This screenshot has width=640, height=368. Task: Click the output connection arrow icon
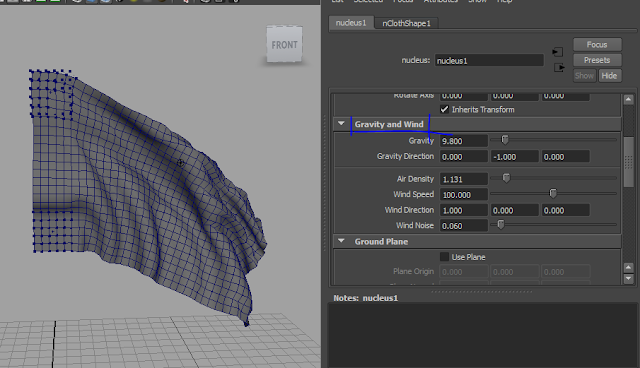(559, 68)
